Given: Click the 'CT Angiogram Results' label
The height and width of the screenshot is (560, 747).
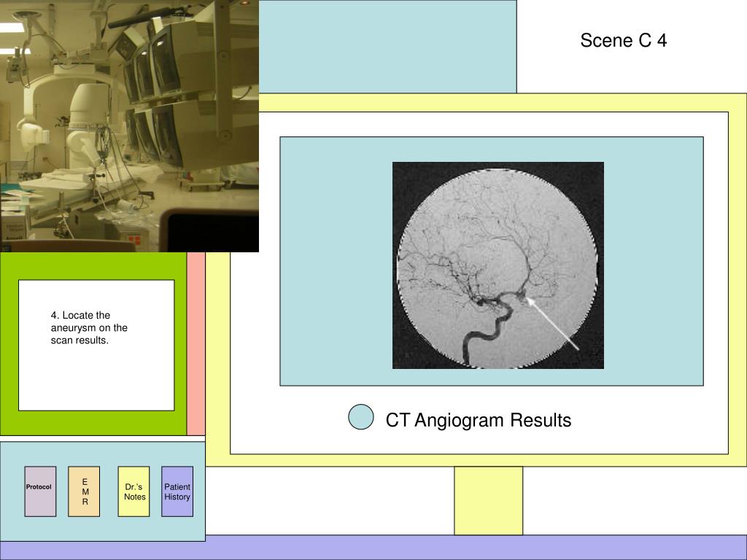Looking at the screenshot, I should pyautogui.click(x=479, y=420).
